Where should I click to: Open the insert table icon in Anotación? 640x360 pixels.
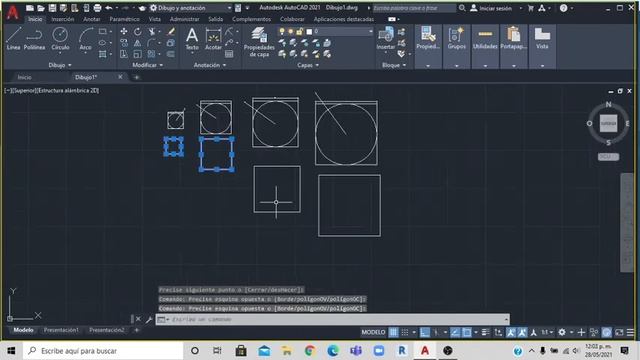click(229, 54)
